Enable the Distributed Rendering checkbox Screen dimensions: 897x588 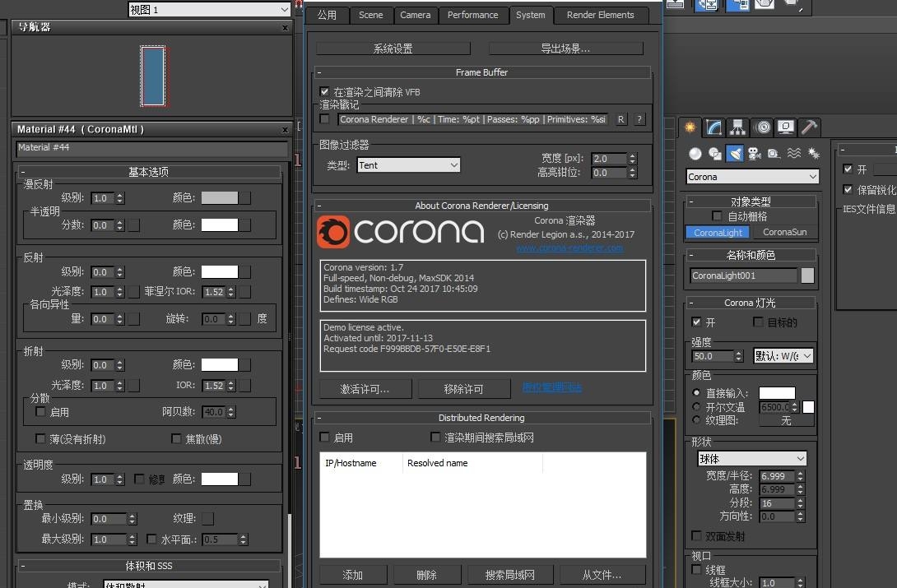(x=324, y=437)
